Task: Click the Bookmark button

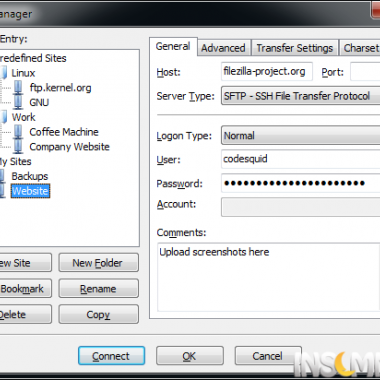Action: [x=26, y=288]
